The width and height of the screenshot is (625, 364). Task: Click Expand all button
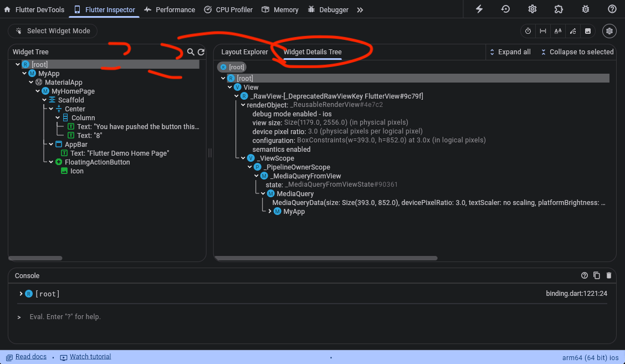[510, 52]
